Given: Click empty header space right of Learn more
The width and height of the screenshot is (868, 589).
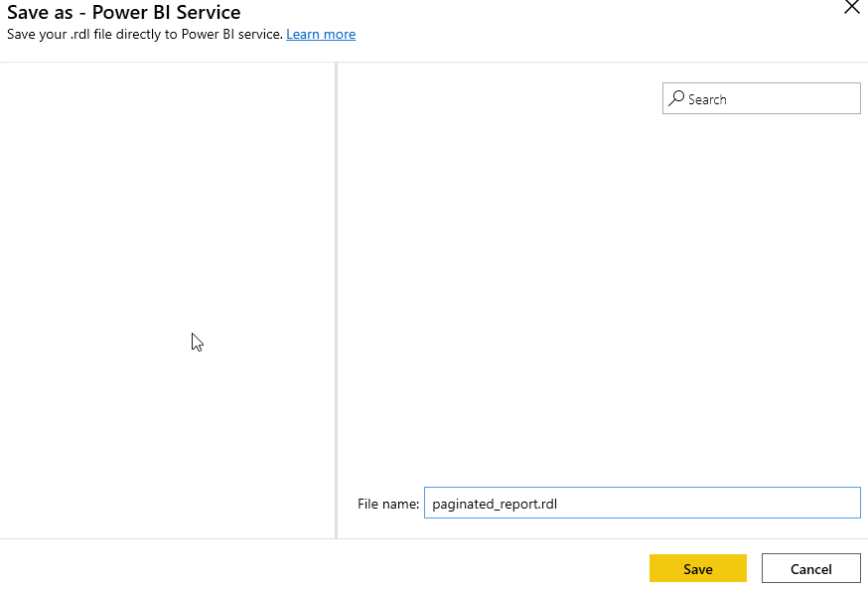Looking at the screenshot, I should click(598, 35).
